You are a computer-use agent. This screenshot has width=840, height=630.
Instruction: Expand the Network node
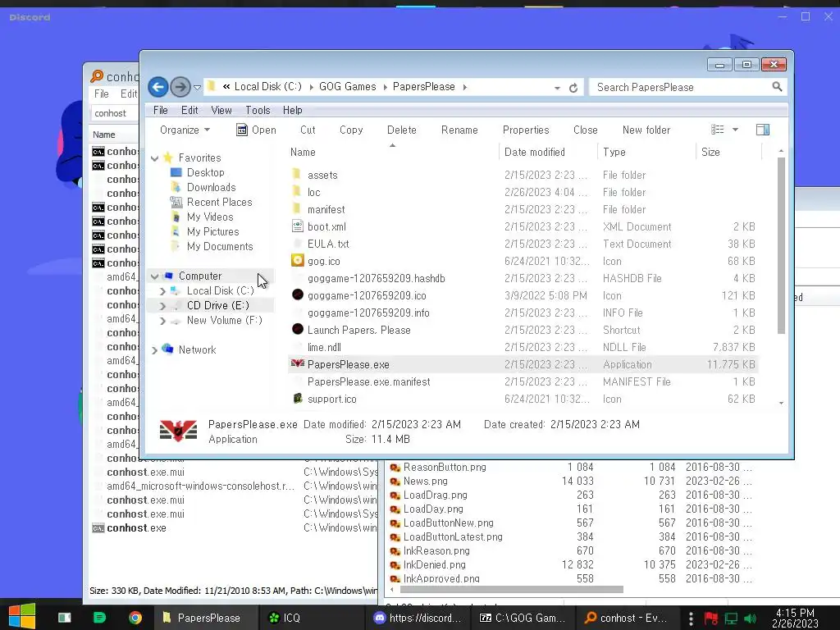tap(155, 350)
